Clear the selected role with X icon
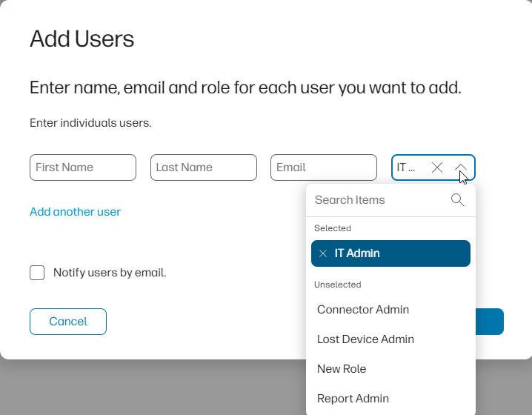 437,167
